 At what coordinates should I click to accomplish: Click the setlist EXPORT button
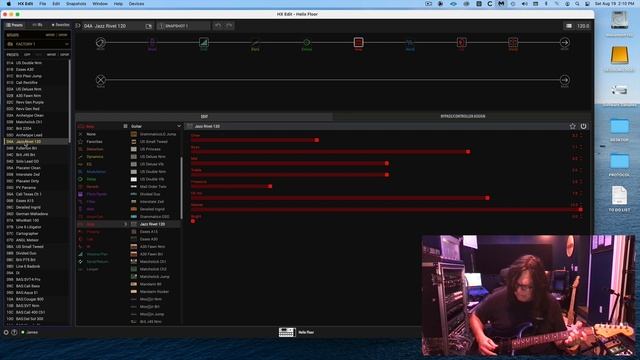[63, 35]
